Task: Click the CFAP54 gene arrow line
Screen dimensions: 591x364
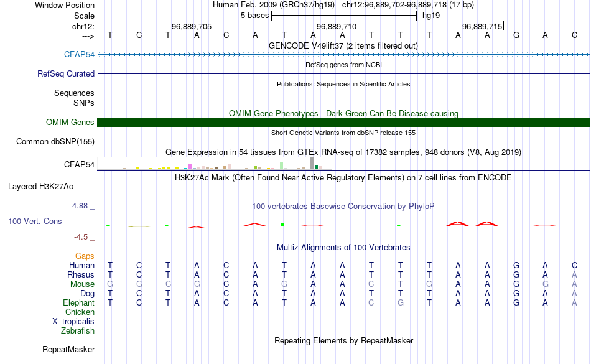Action: point(344,54)
